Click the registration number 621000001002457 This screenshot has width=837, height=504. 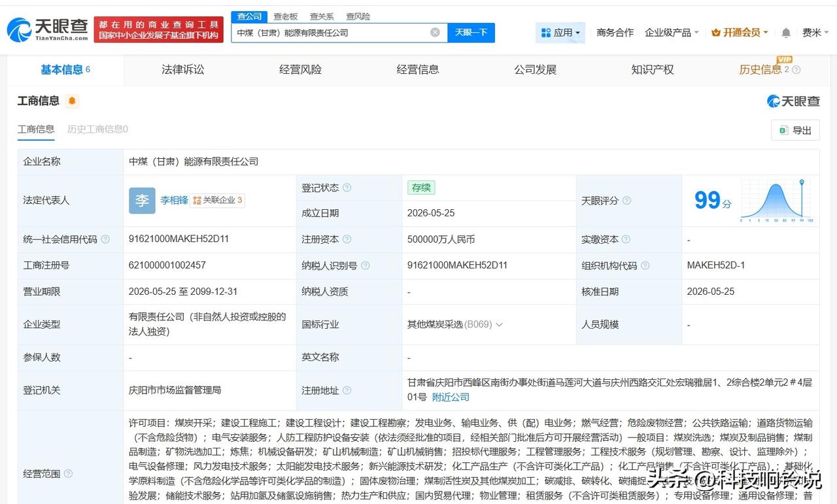click(167, 265)
